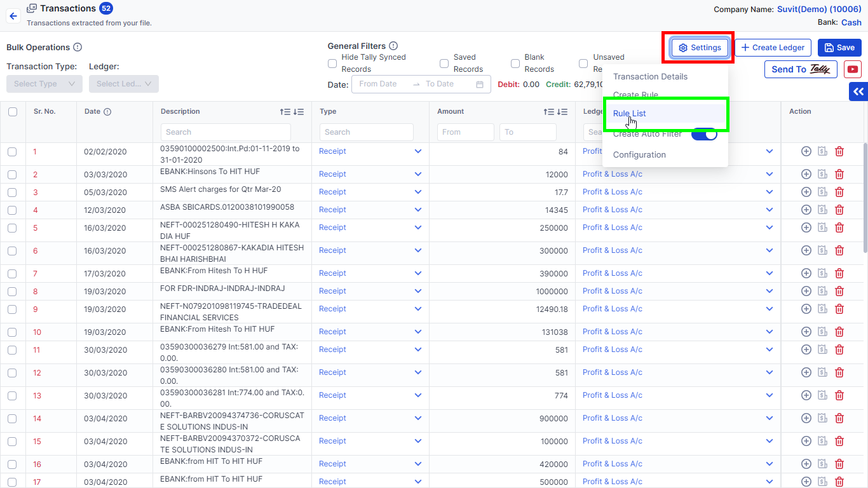Click the From Date input
The height and width of the screenshot is (488, 868).
[381, 84]
